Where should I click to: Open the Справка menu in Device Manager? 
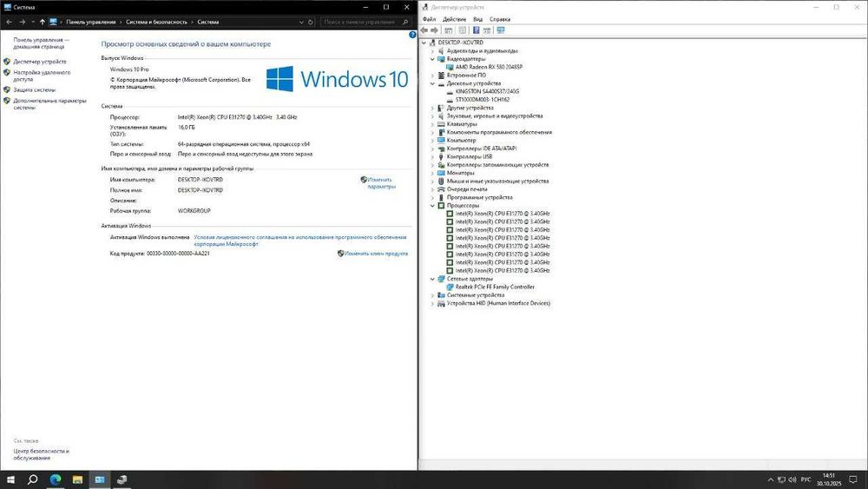[500, 19]
